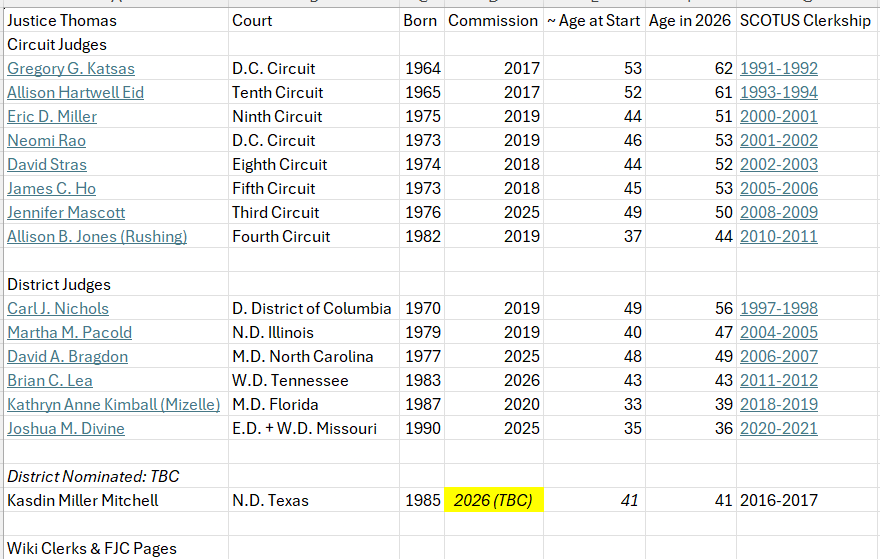The width and height of the screenshot is (880, 559).
Task: Open the Martha M. Pacold link
Action: coord(70,333)
